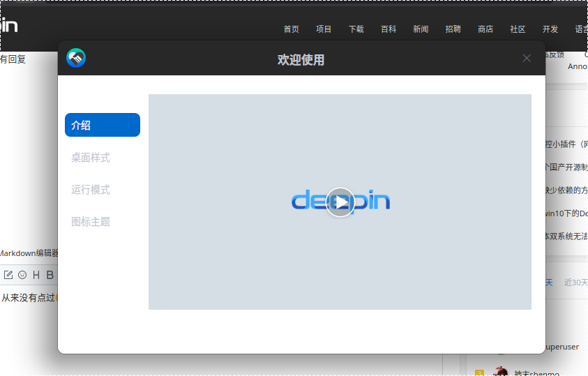Open the 图标主题 section
This screenshot has width=588, height=376.
pyautogui.click(x=91, y=222)
